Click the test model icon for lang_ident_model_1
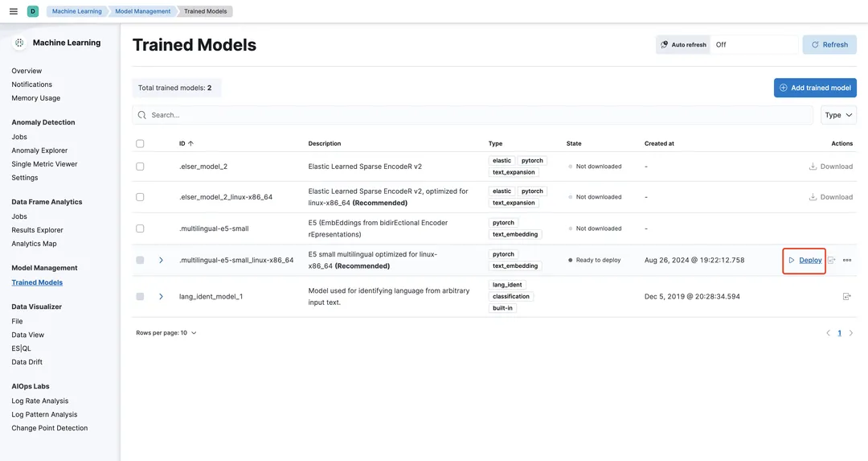 [x=846, y=297]
